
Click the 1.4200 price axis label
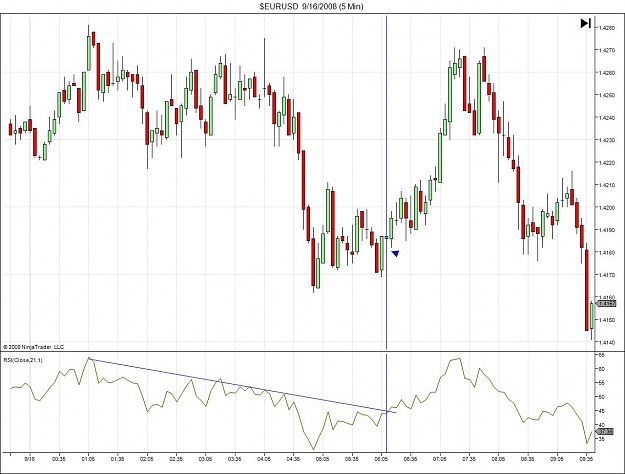606,208
